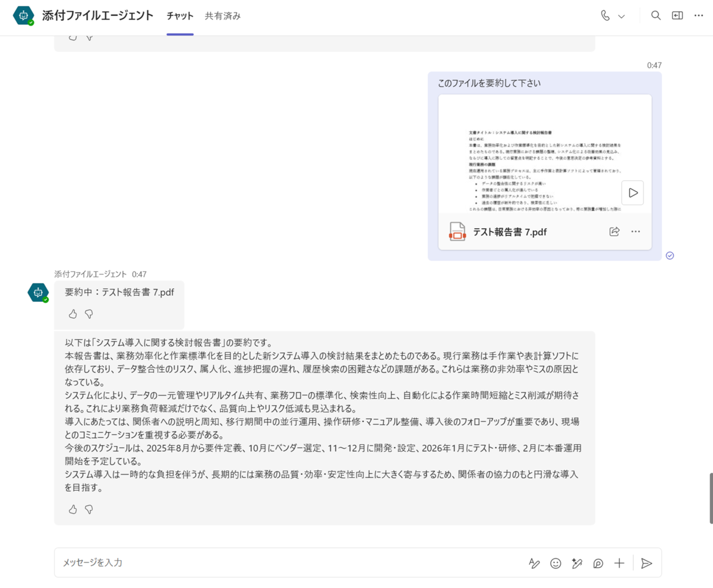This screenshot has width=713, height=588.
Task: Open the emoji picker
Action: tap(556, 564)
